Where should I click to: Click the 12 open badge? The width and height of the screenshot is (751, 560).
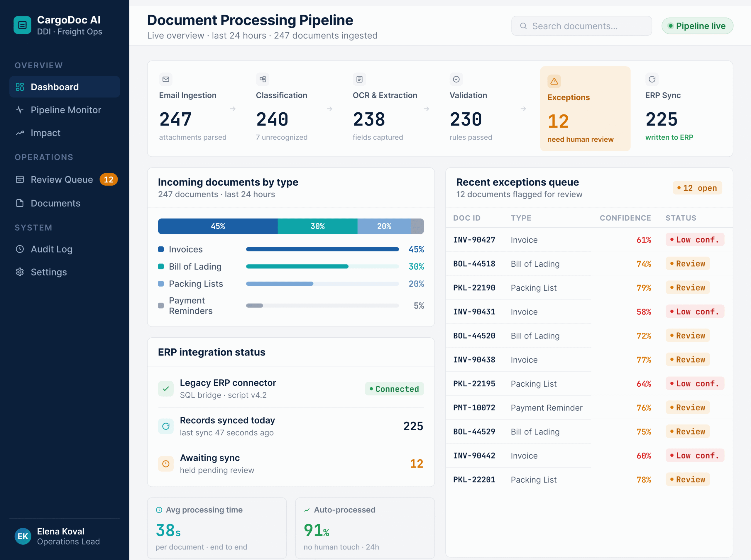pos(697,188)
